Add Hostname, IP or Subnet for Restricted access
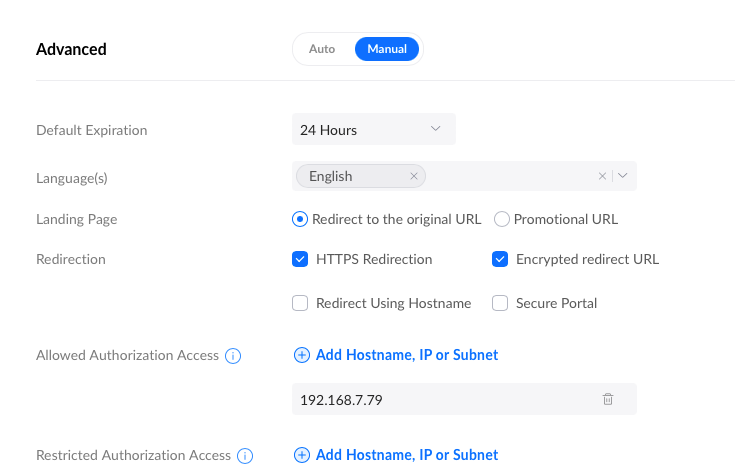Viewport: 735px width, 476px height. point(406,456)
